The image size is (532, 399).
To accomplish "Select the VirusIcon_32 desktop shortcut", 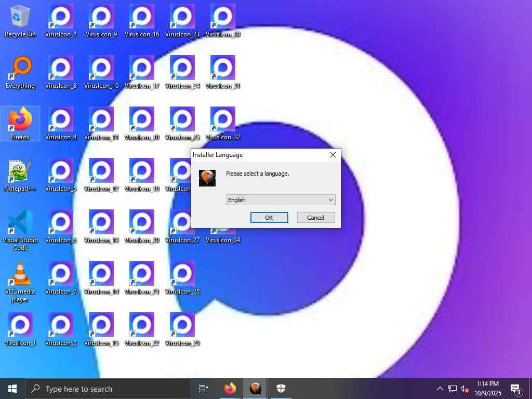I will (222, 124).
